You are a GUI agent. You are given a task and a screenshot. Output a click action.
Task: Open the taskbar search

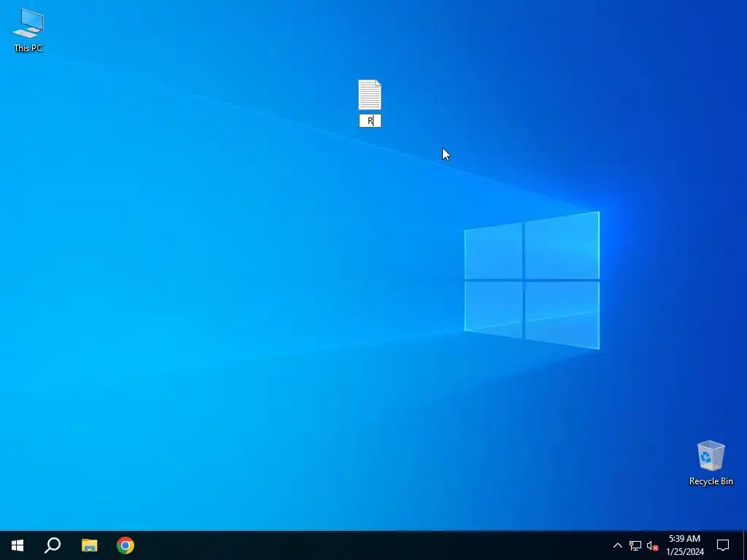pos(53,545)
